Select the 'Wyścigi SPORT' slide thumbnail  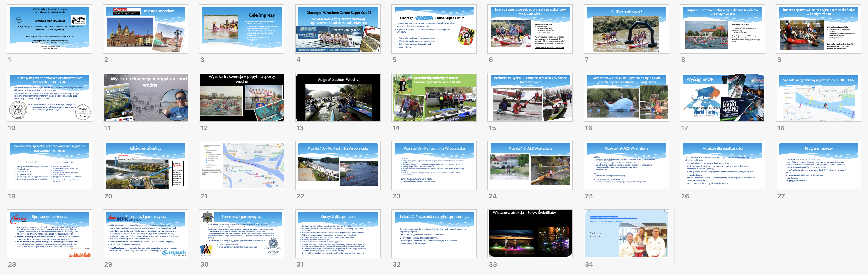(x=722, y=97)
